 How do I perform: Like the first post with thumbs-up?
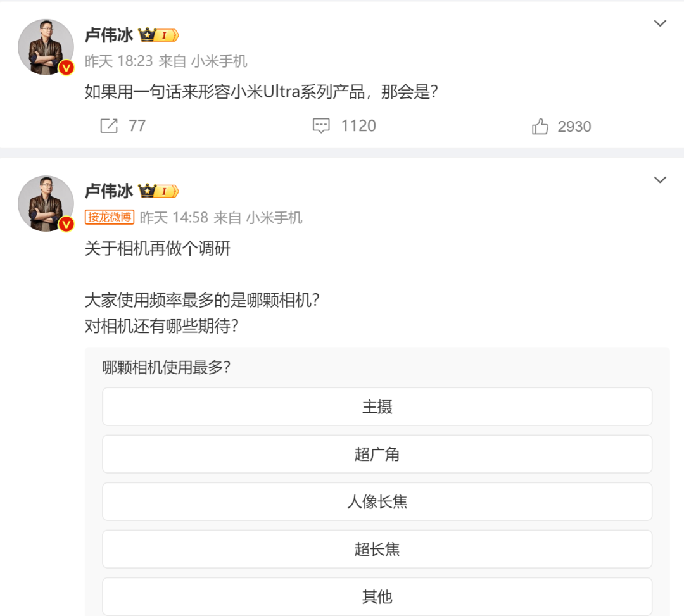point(540,127)
